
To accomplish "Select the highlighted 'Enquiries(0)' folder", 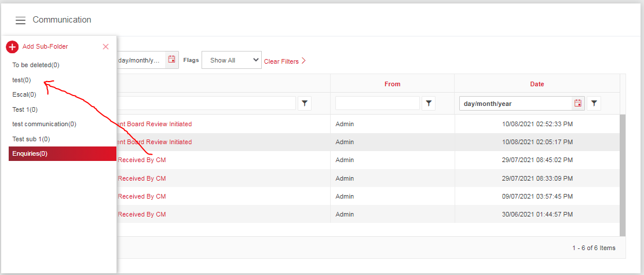I will pos(30,153).
